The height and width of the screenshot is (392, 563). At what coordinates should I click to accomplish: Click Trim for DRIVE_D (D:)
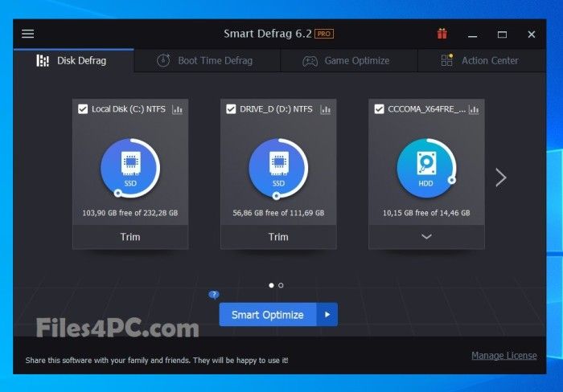click(x=278, y=237)
